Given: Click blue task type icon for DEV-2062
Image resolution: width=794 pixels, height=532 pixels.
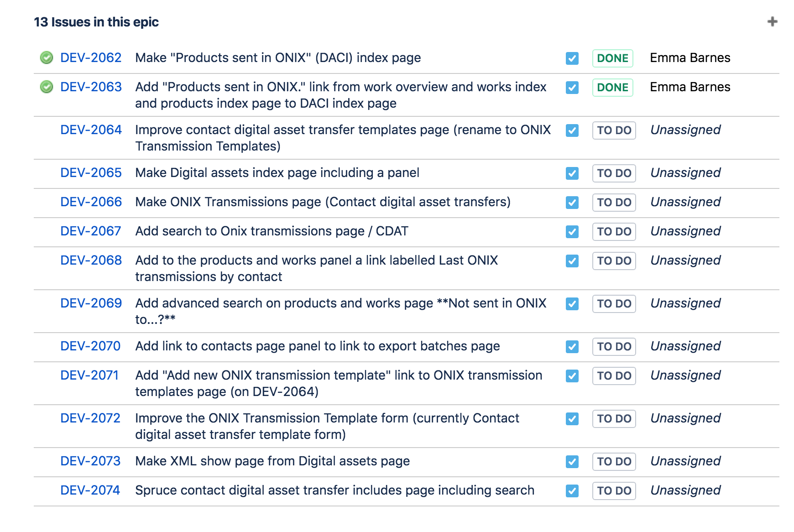Looking at the screenshot, I should click(x=572, y=58).
